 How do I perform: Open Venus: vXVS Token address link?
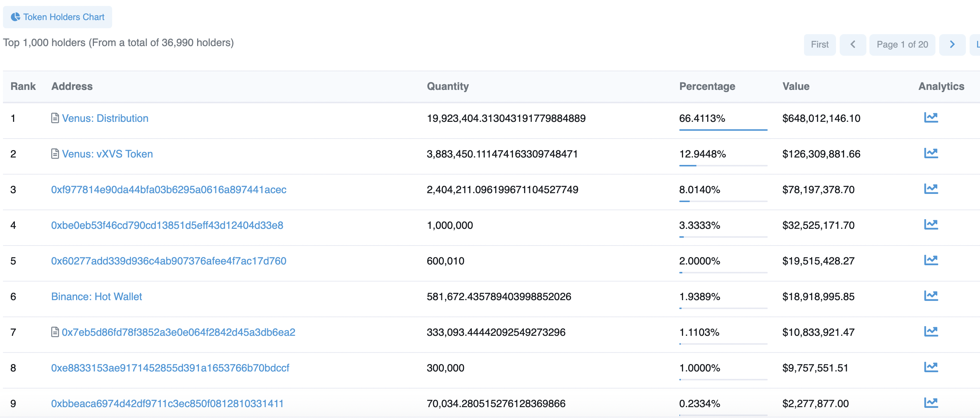(107, 154)
